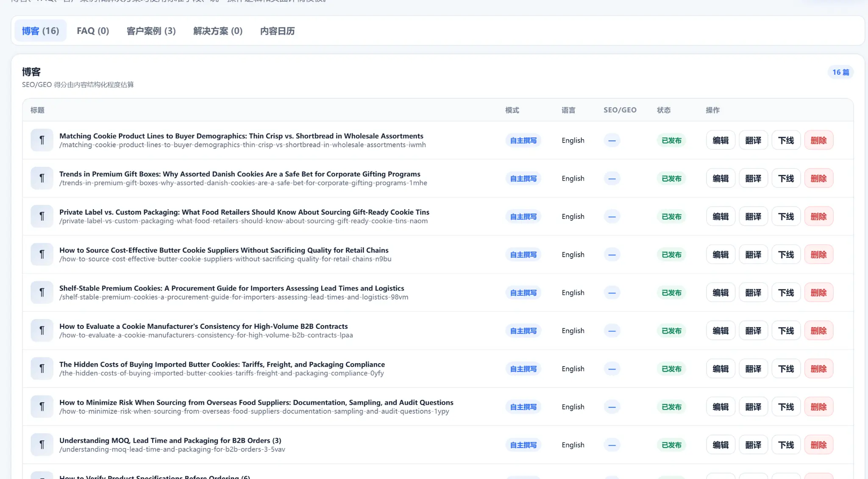The image size is (868, 479).
Task: Translate Private Label vs. Custom Packaging post
Action: tap(753, 216)
